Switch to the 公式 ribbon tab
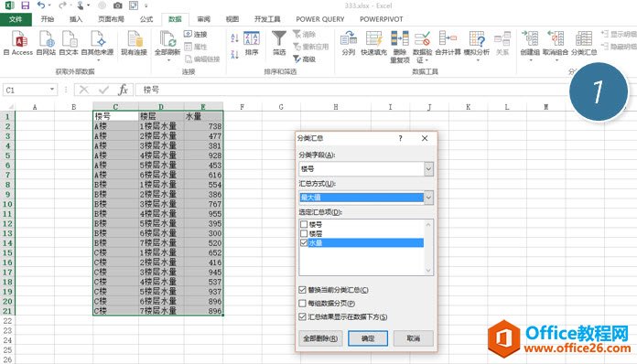637x364 pixels. tap(146, 19)
